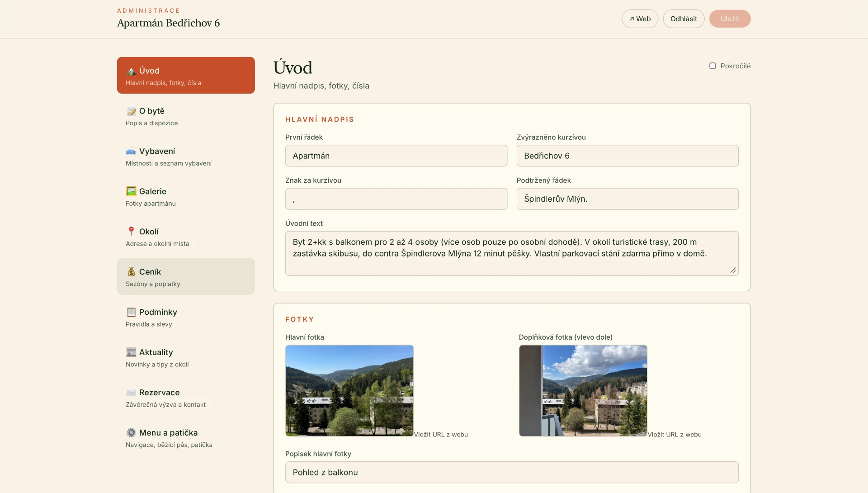
Task: Click the money bag icon beside Ceník
Action: 131,272
